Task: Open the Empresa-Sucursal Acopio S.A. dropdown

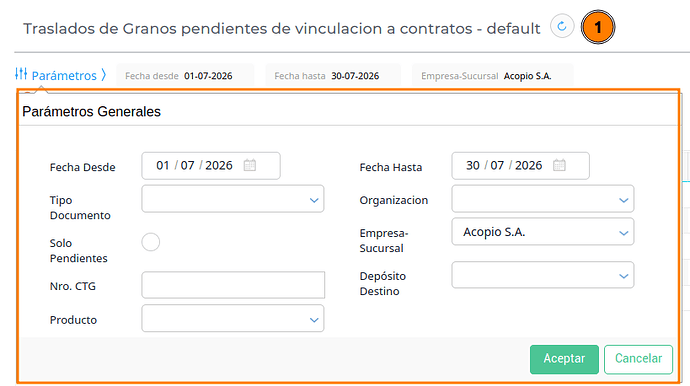Action: (x=543, y=232)
